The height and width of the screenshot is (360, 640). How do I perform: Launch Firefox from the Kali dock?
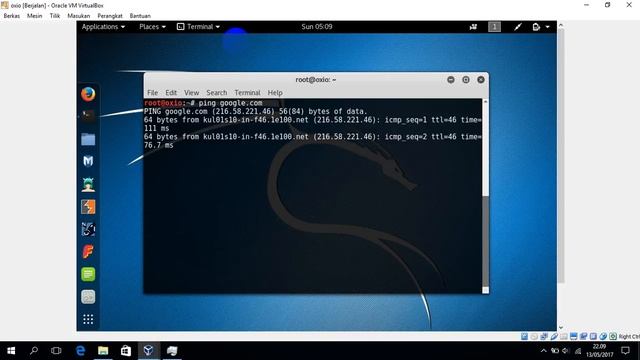[88, 94]
